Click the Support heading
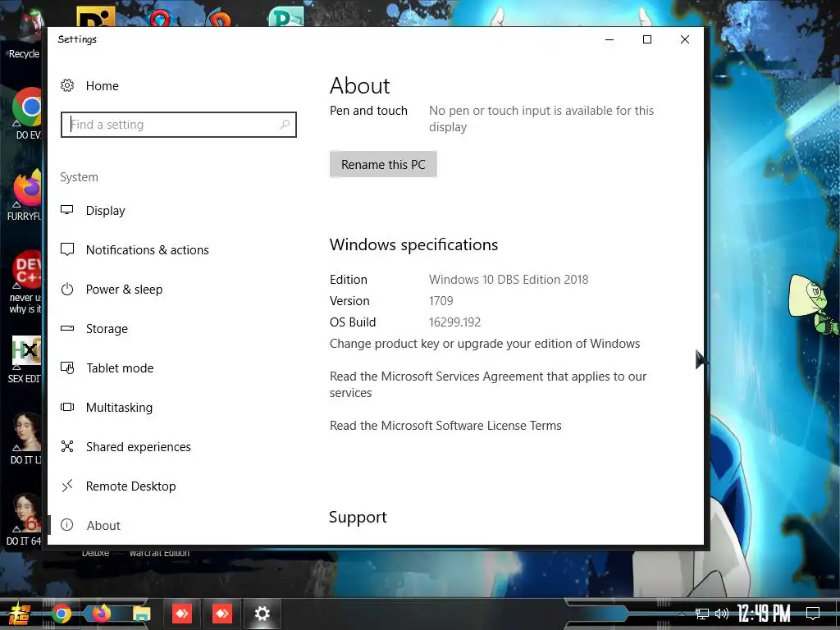 pyautogui.click(x=358, y=517)
